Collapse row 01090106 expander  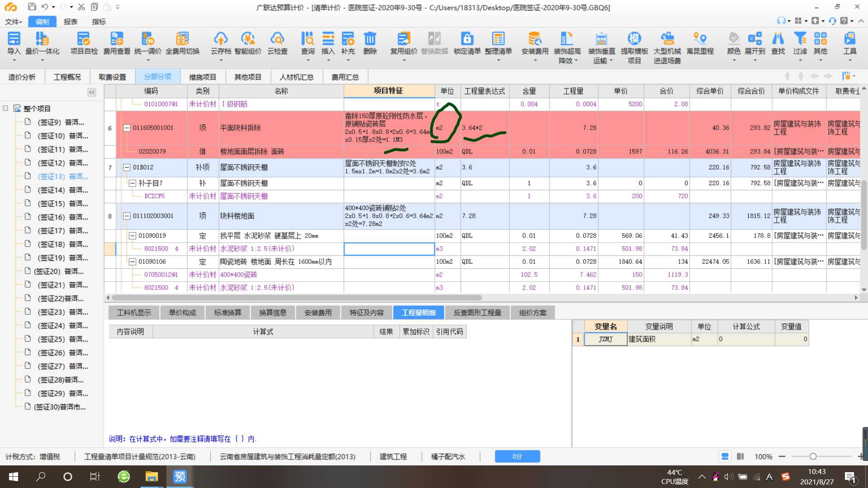(132, 262)
